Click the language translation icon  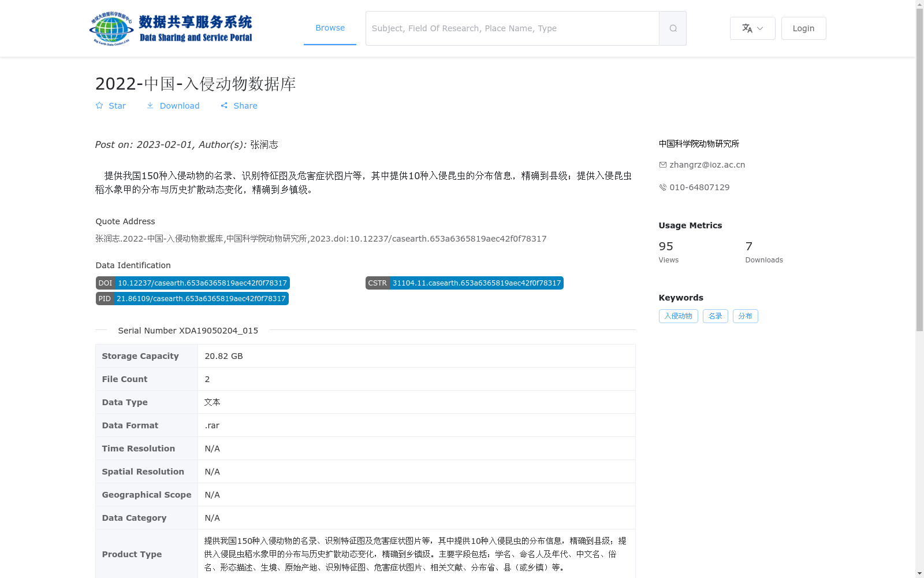[x=747, y=28]
